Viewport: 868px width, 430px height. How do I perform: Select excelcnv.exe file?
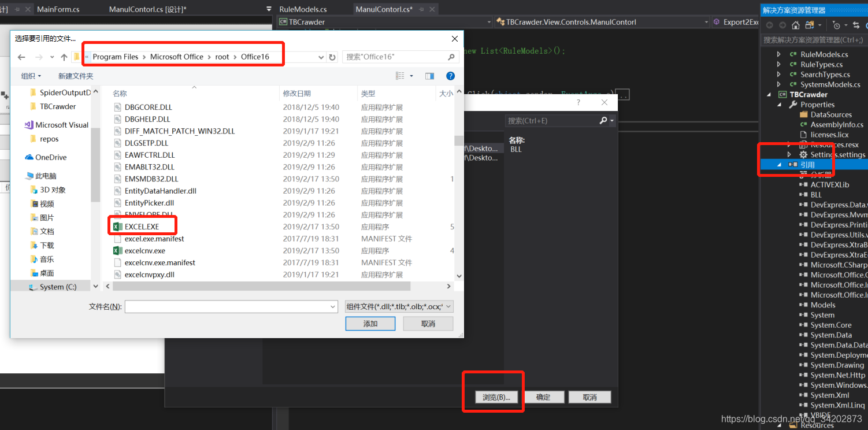click(139, 251)
